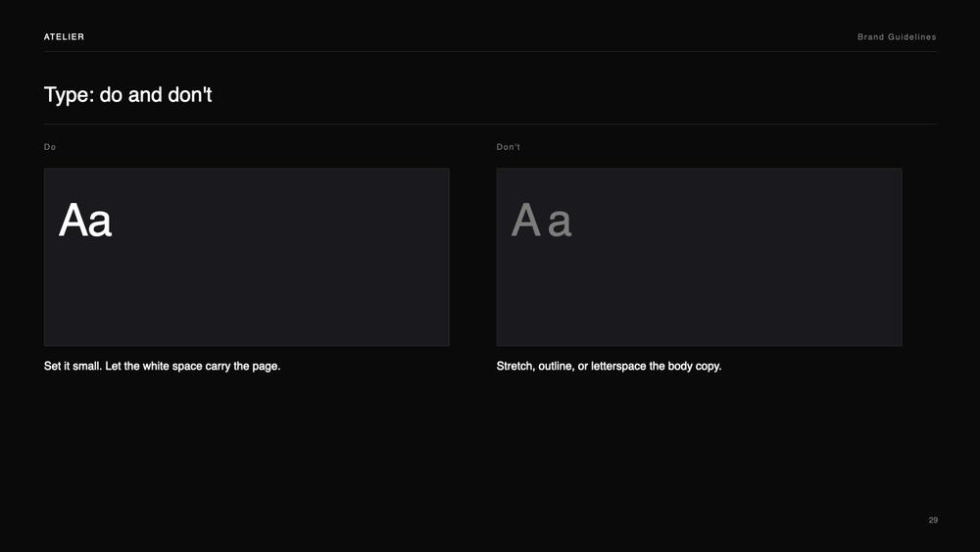Screen dimensions: 980x552
Task: Click caption 'Stretch, outline, or letterspace the body copy.'
Action: [609, 367]
